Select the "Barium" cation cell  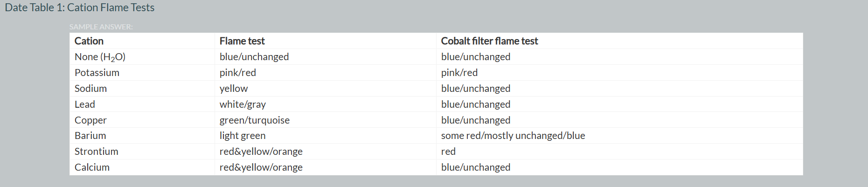pyautogui.click(x=90, y=136)
